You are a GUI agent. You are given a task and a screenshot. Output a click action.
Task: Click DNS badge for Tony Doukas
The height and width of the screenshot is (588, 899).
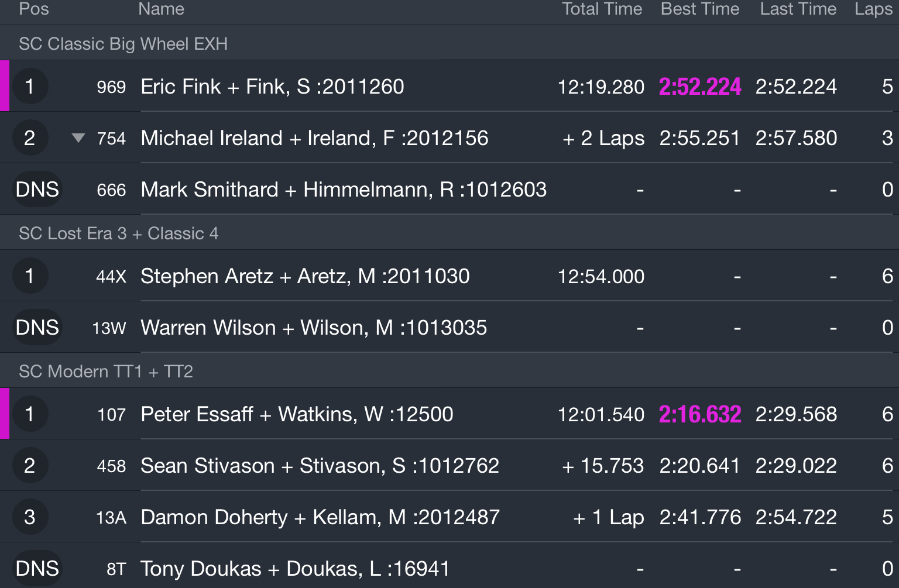click(37, 569)
